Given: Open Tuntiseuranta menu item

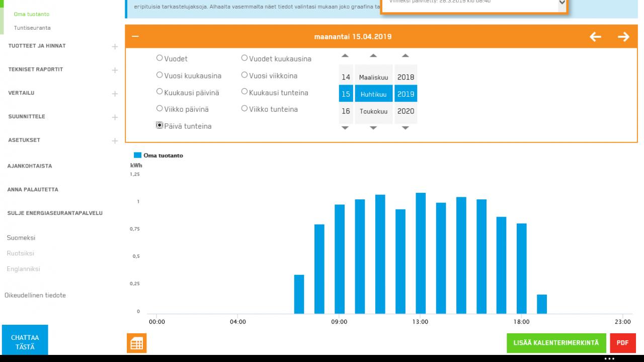Looking at the screenshot, I should click(32, 28).
